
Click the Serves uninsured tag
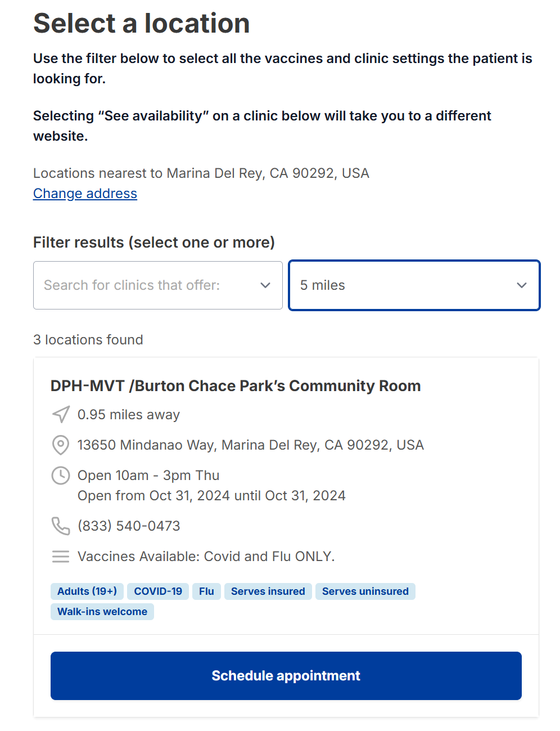click(365, 591)
